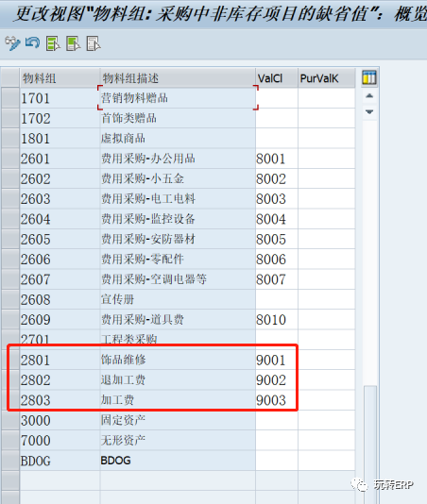The width and height of the screenshot is (427, 504).
Task: Select the row selector for material group 1701
Action: pyautogui.click(x=10, y=98)
